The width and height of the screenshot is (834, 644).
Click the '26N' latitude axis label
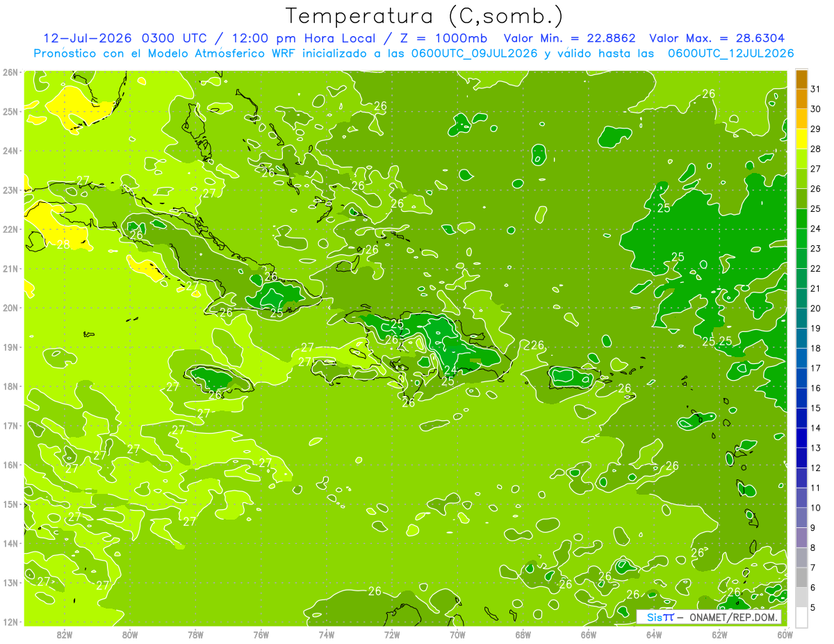(10, 72)
